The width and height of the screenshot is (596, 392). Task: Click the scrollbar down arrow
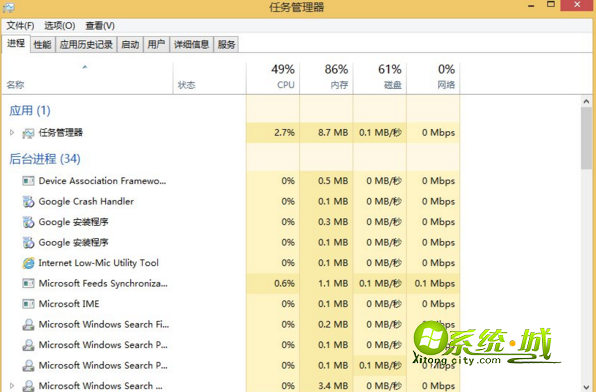(x=586, y=387)
